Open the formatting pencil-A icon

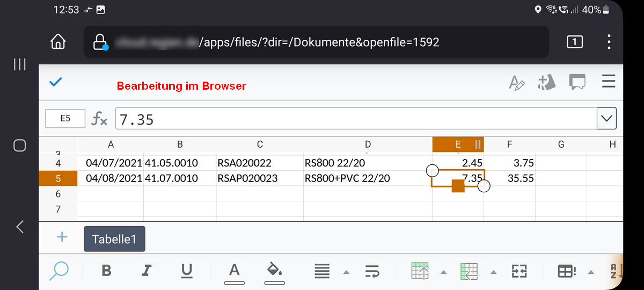(516, 83)
